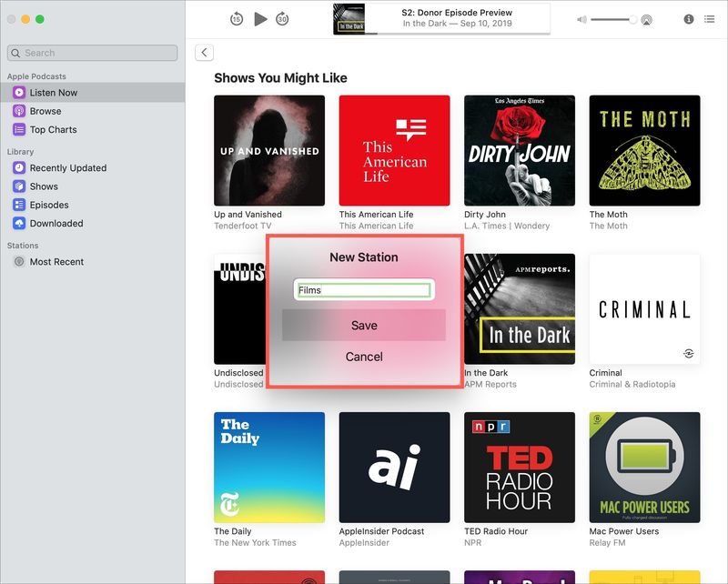Viewport: 728px width, 584px height.
Task: Open the In the Dark show artwork
Action: coord(520,308)
